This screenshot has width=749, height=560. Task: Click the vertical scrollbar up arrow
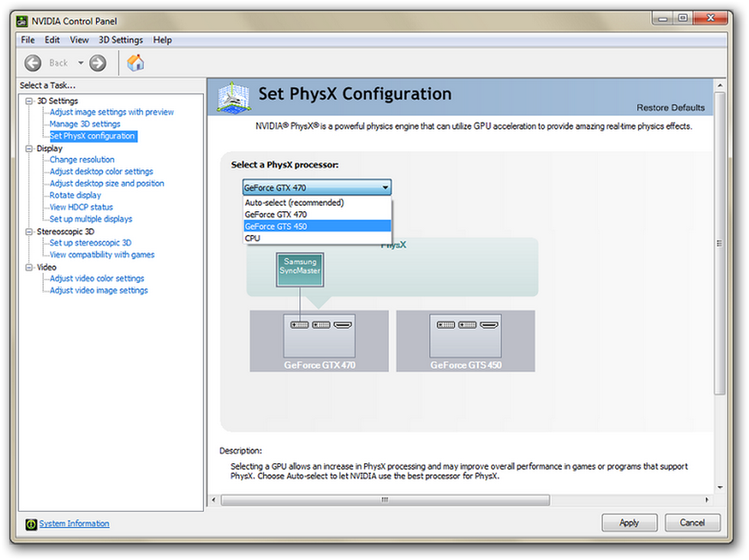[x=720, y=85]
